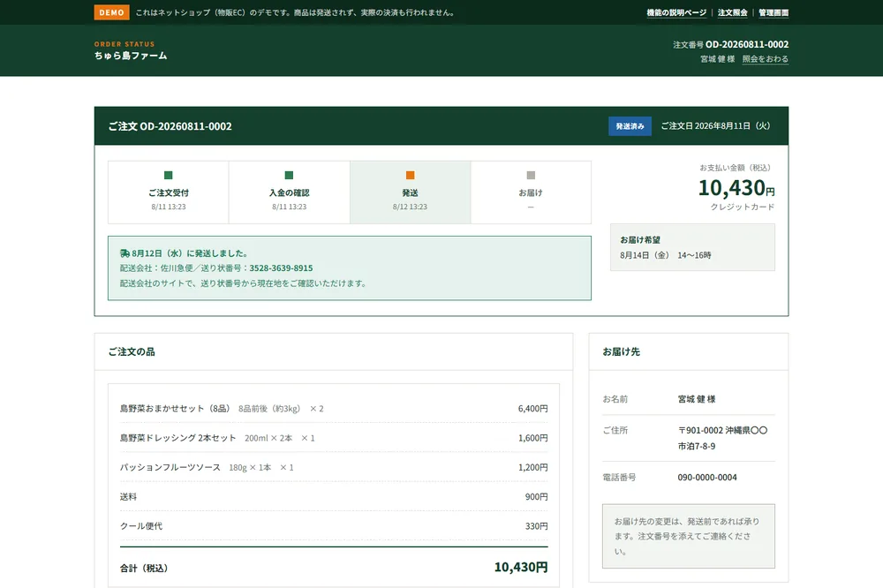Click the クレジットカード payment method text
This screenshot has height=588, width=883.
pos(743,207)
